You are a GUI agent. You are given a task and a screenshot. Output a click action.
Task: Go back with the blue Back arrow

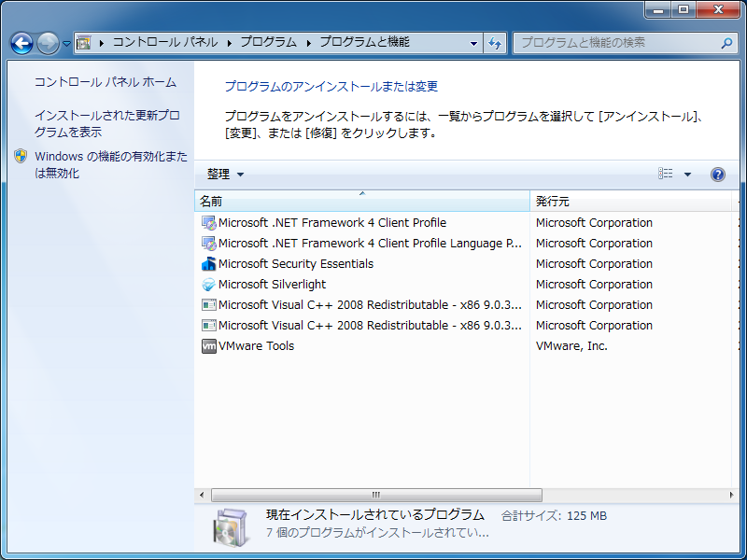tap(21, 43)
